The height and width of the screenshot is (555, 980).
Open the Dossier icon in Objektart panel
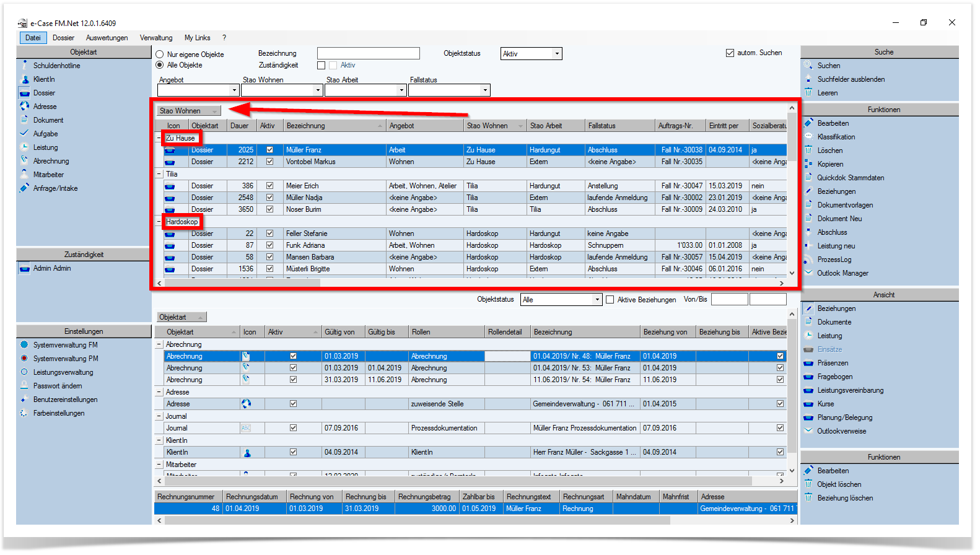click(25, 93)
